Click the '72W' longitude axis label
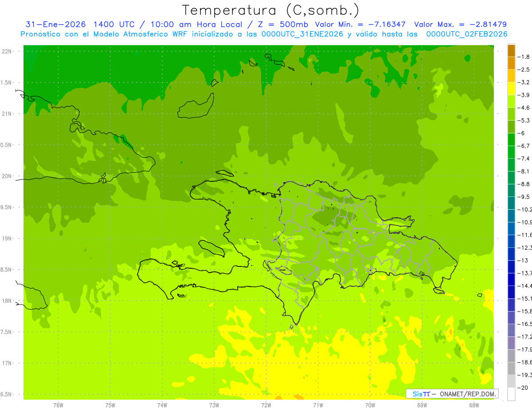532x411 pixels. click(x=266, y=405)
